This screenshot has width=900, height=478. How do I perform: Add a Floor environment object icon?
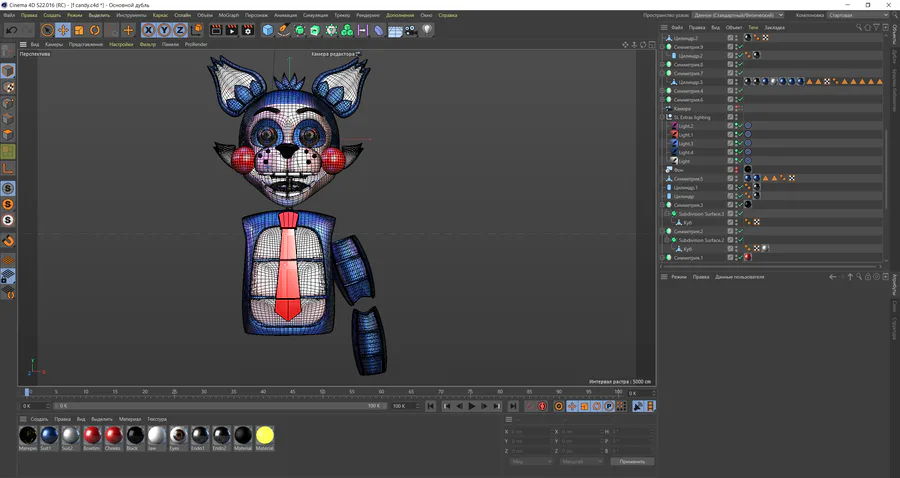coord(395,30)
